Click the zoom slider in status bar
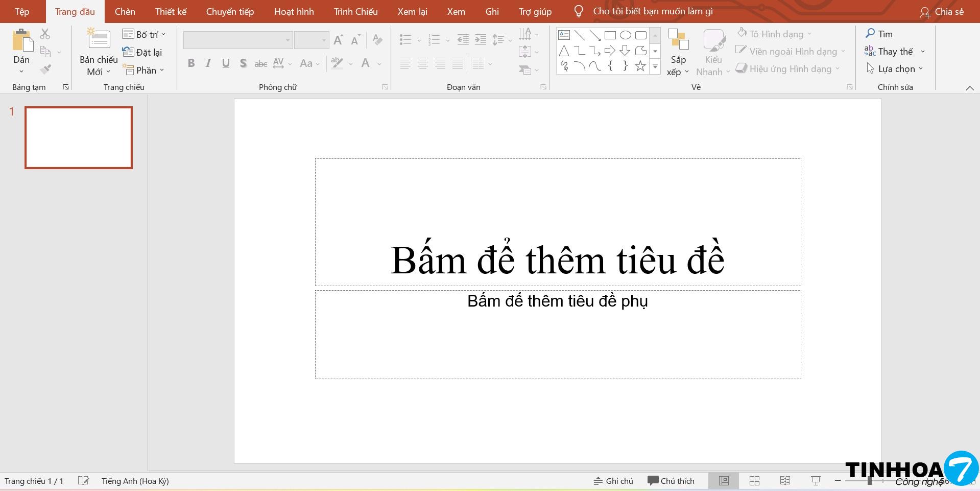Image resolution: width=980 pixels, height=491 pixels. pyautogui.click(x=869, y=481)
